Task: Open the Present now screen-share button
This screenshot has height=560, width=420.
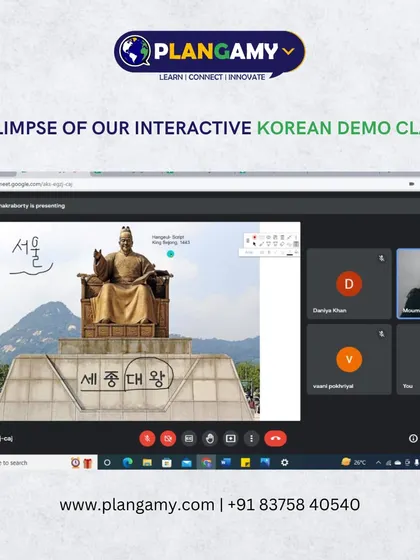Action: pos(231,438)
